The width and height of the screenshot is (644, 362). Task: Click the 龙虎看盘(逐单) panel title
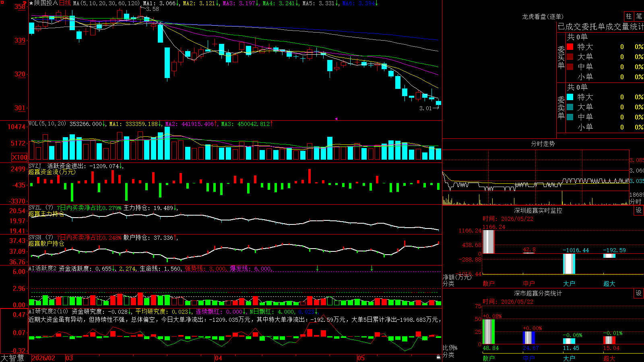[x=543, y=16]
